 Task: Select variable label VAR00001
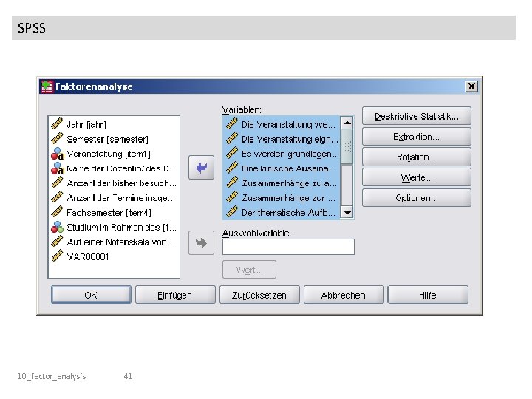tap(87, 256)
